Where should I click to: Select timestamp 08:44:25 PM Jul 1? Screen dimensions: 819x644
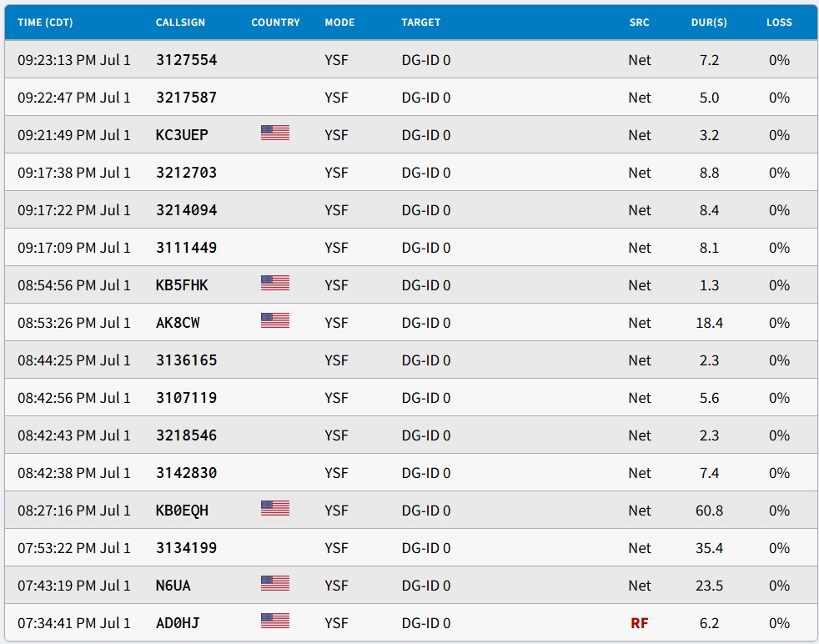[x=73, y=360]
